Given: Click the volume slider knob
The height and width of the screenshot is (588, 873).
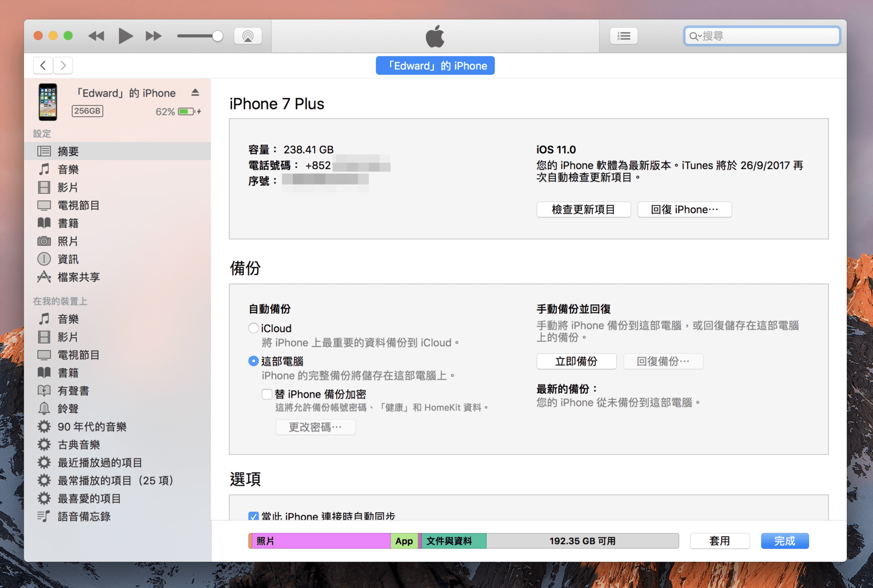Looking at the screenshot, I should pos(217,37).
